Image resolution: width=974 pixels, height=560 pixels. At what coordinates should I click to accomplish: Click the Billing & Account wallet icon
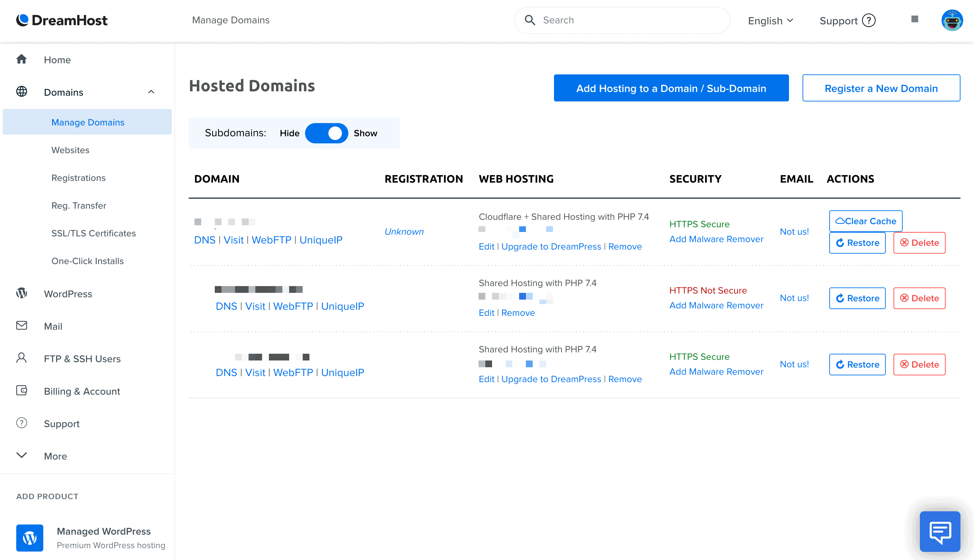(22, 390)
